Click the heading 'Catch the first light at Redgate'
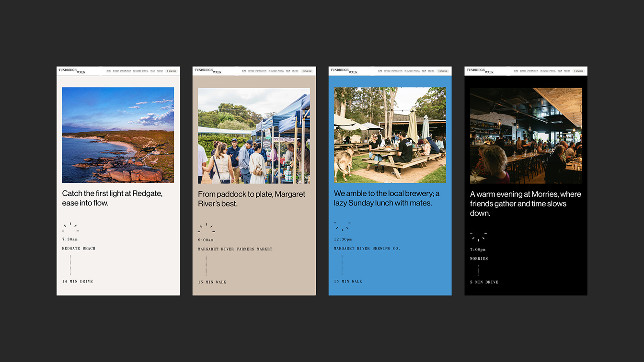This screenshot has width=644, height=362. point(112,198)
